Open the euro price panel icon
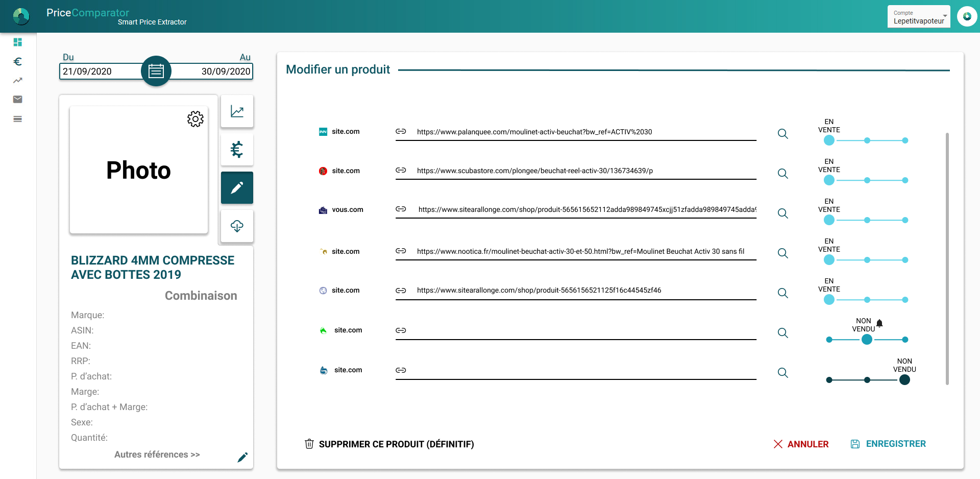This screenshot has height=479, width=980. (x=237, y=150)
